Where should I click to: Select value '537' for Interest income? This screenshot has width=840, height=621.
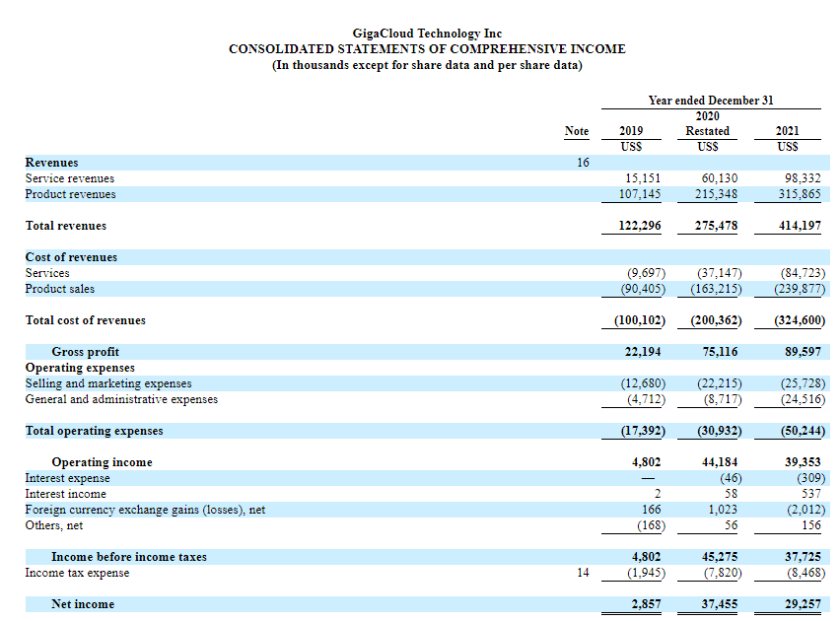(811, 494)
